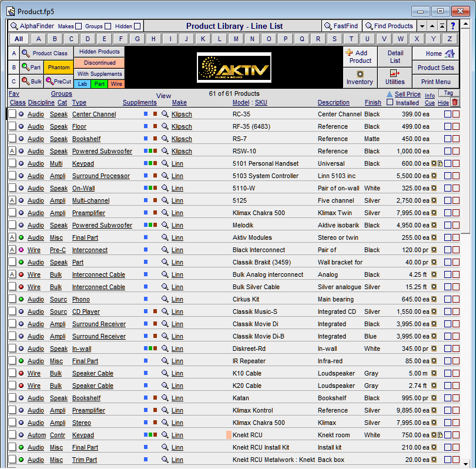Click the Product Class magnifier icon
The width and height of the screenshot is (476, 469).
(x=25, y=53)
